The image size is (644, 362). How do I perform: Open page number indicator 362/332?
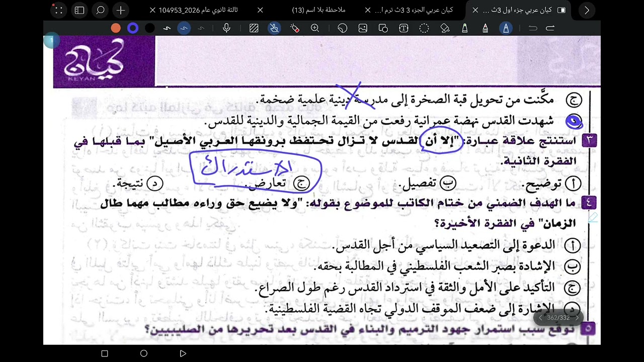coord(558,318)
